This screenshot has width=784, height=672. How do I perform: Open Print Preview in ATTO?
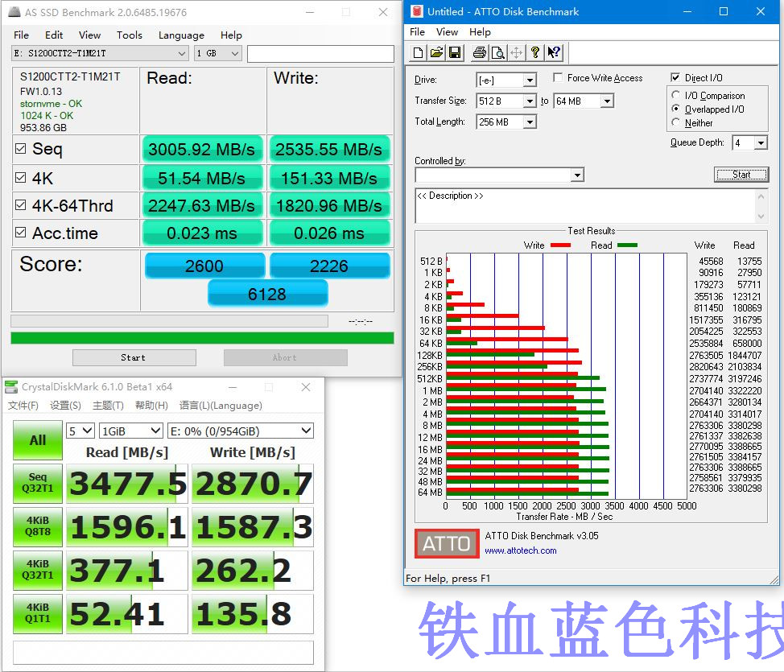point(497,52)
